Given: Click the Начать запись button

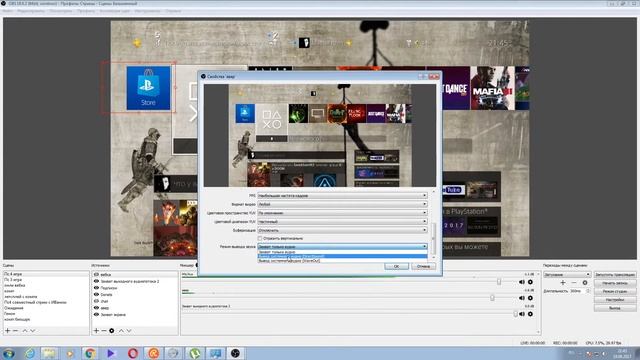Looking at the screenshot, I should tap(615, 283).
